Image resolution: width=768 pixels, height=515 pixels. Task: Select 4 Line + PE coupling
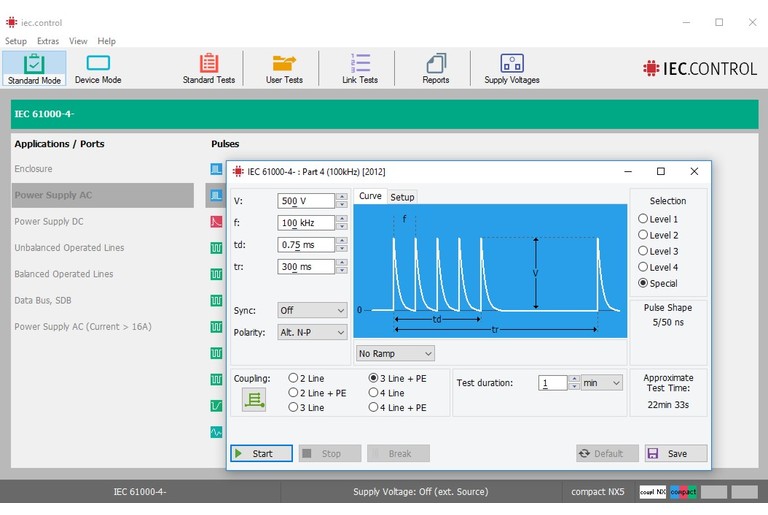(x=373, y=408)
